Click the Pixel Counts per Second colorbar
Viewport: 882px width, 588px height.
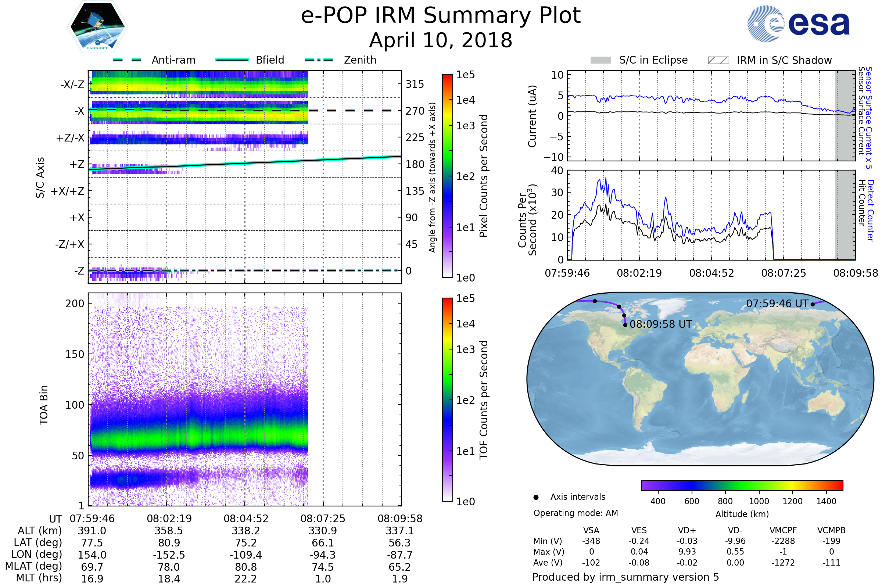pos(447,176)
